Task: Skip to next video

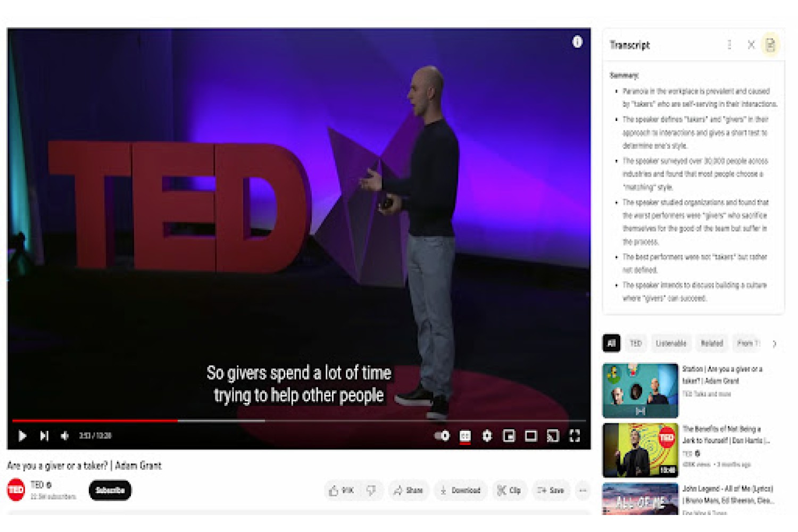Action: coord(44,436)
